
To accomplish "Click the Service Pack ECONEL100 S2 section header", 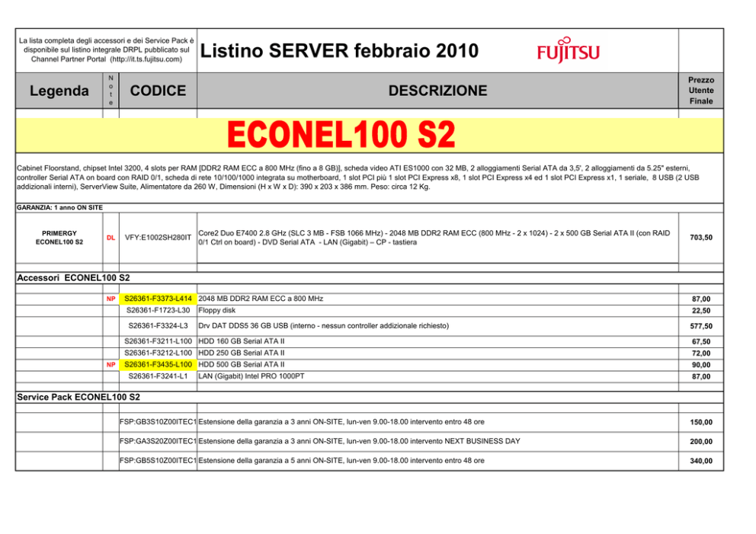I will 78,397.
